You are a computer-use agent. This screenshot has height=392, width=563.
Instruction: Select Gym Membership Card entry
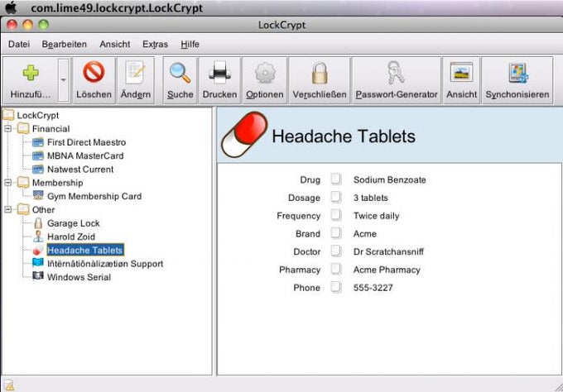point(94,196)
